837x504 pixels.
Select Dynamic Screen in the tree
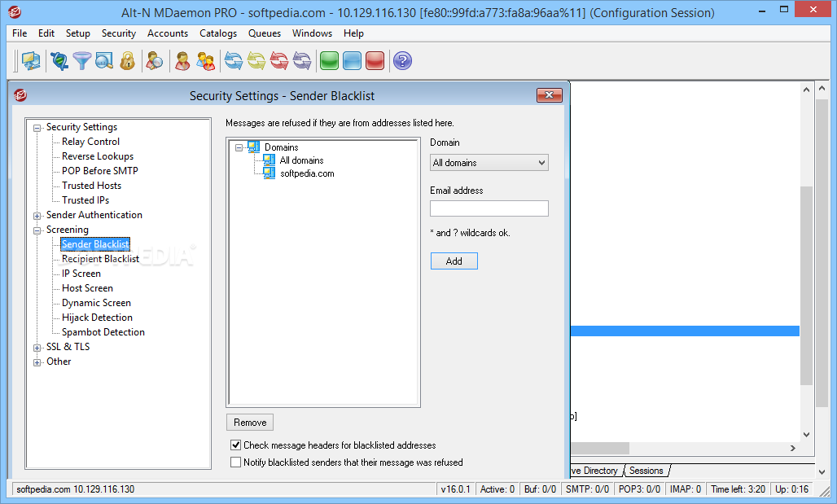(96, 303)
